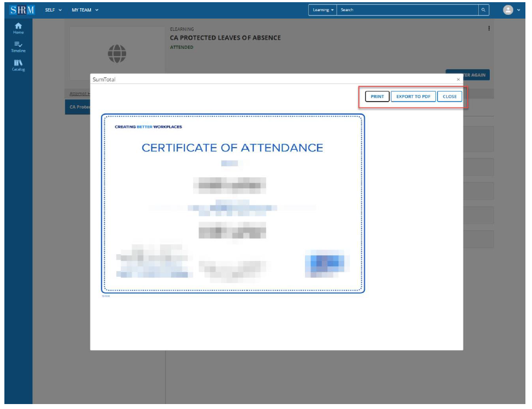Click the EXPORT TO PDF button
This screenshot has height=409, width=532.
(x=415, y=97)
